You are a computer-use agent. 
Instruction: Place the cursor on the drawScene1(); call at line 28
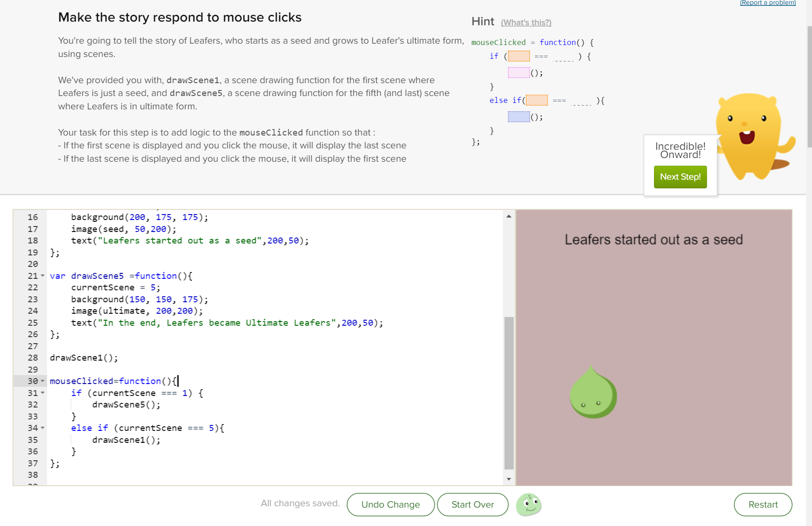pos(84,358)
